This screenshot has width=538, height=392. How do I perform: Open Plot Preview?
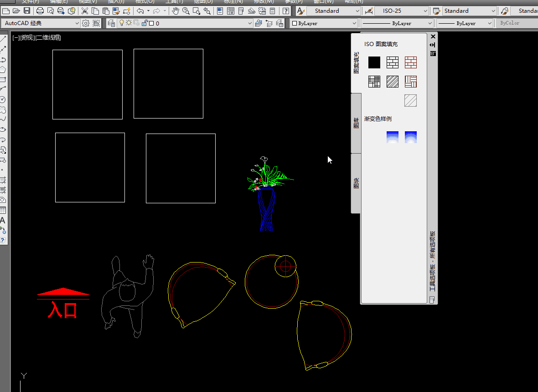click(51, 11)
